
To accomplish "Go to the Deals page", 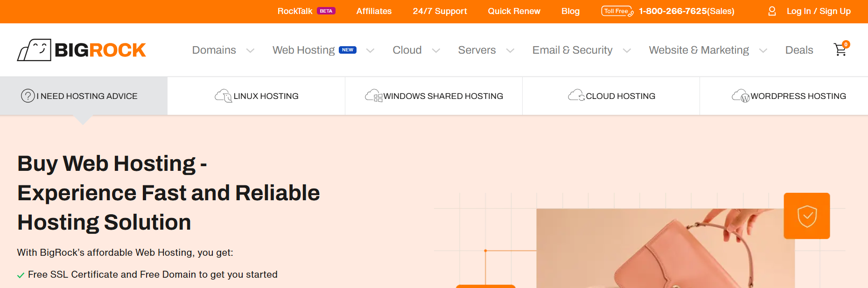I will click(x=799, y=50).
